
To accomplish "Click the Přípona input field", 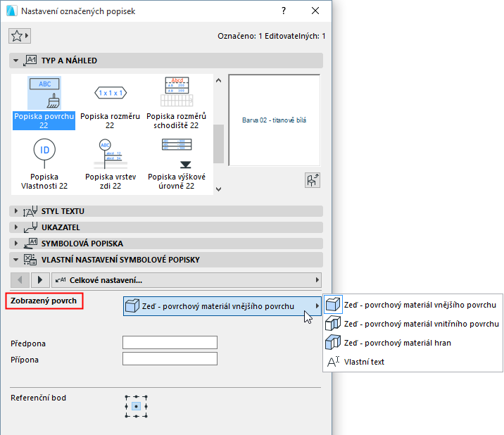I will point(170,359).
